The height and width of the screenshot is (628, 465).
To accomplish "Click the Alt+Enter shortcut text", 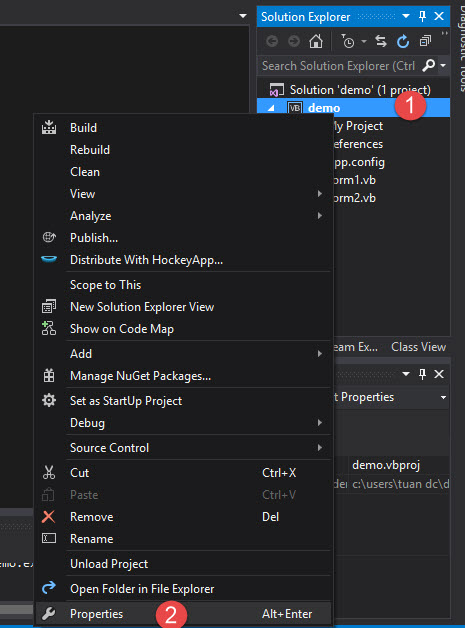I will [287, 614].
